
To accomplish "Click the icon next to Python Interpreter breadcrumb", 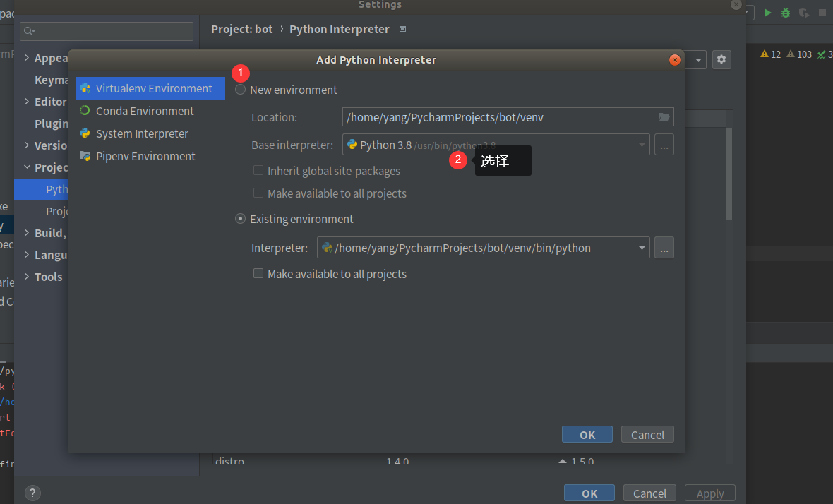I will tap(402, 29).
